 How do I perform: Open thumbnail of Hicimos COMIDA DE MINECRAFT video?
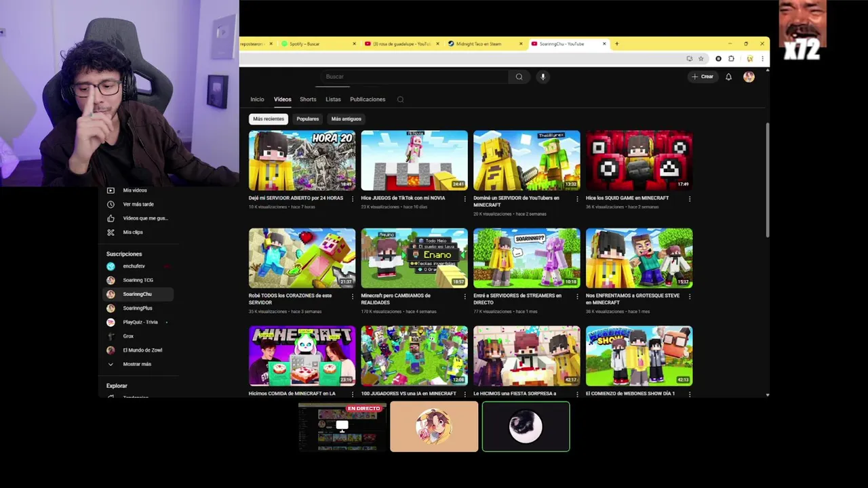pos(302,356)
